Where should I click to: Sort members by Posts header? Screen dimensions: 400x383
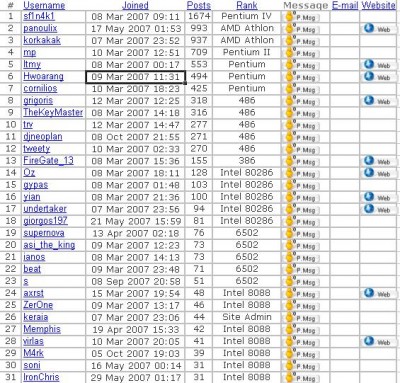click(199, 5)
